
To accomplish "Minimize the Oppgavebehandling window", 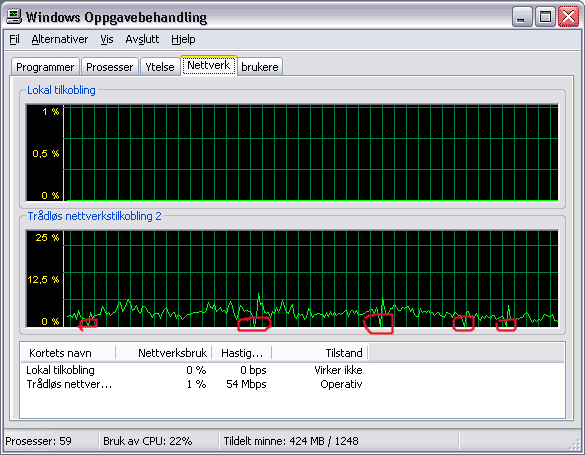I will click(x=522, y=17).
